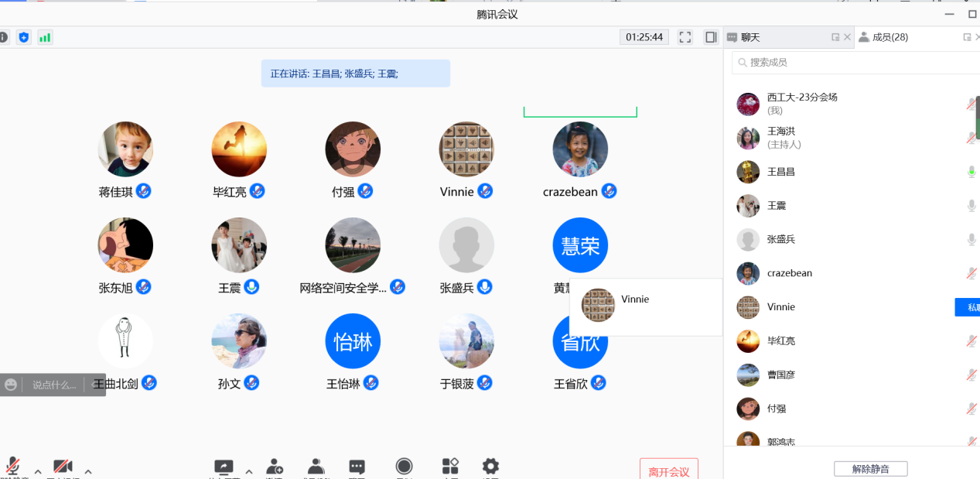Start recording with the record icon
The height and width of the screenshot is (479, 980).
[x=404, y=466]
